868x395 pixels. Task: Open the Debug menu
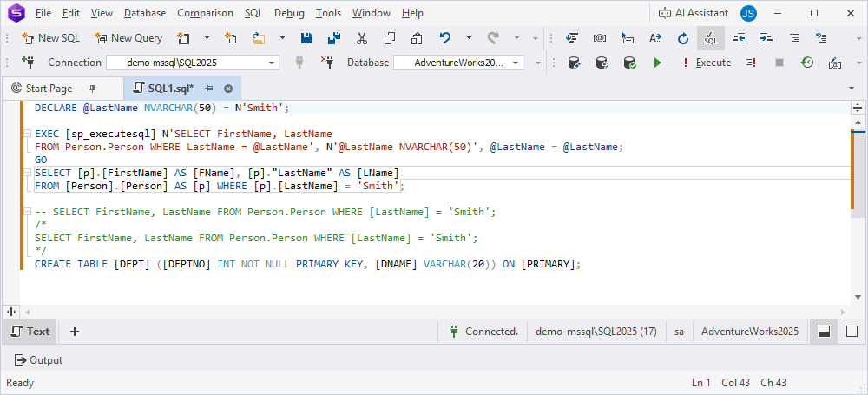(289, 13)
